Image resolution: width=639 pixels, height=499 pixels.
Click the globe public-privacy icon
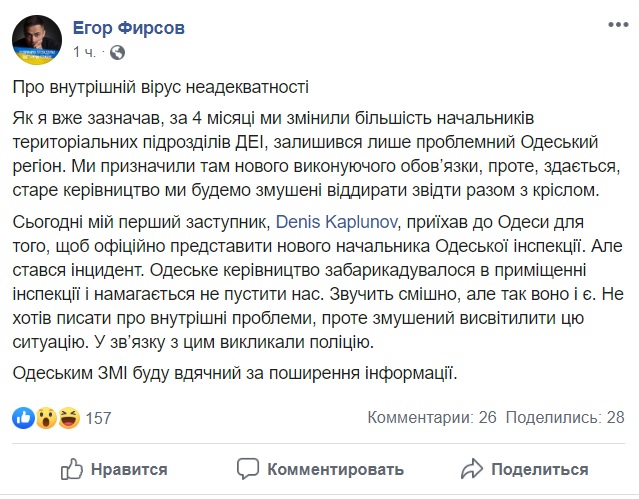(118, 51)
